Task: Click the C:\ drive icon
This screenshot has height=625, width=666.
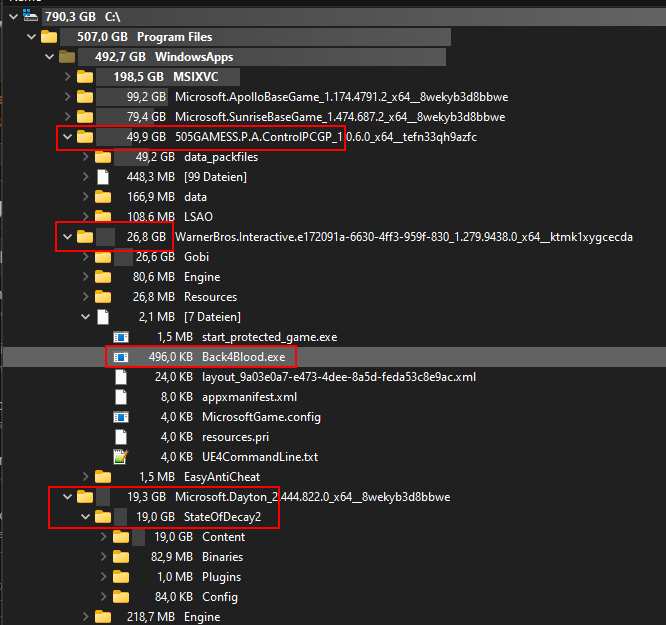Action: pos(30,16)
